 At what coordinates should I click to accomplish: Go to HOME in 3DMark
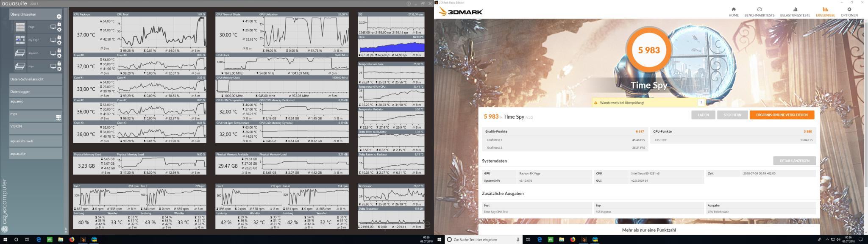click(734, 12)
